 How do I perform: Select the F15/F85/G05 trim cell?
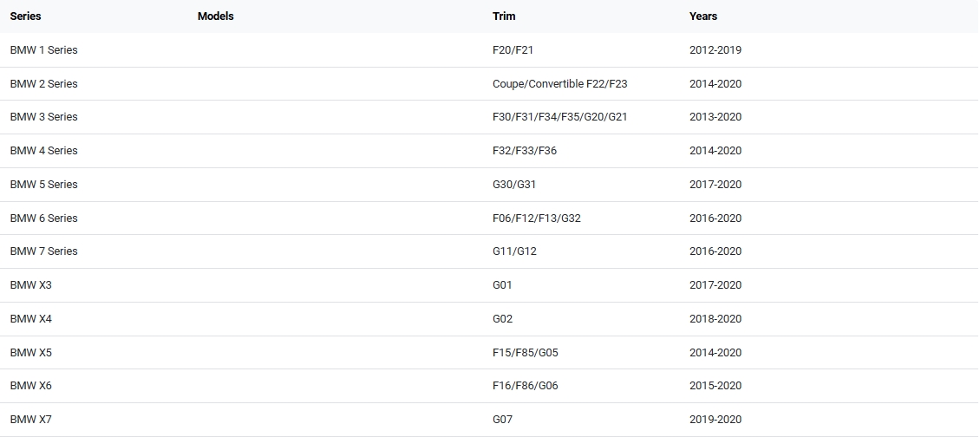click(525, 353)
